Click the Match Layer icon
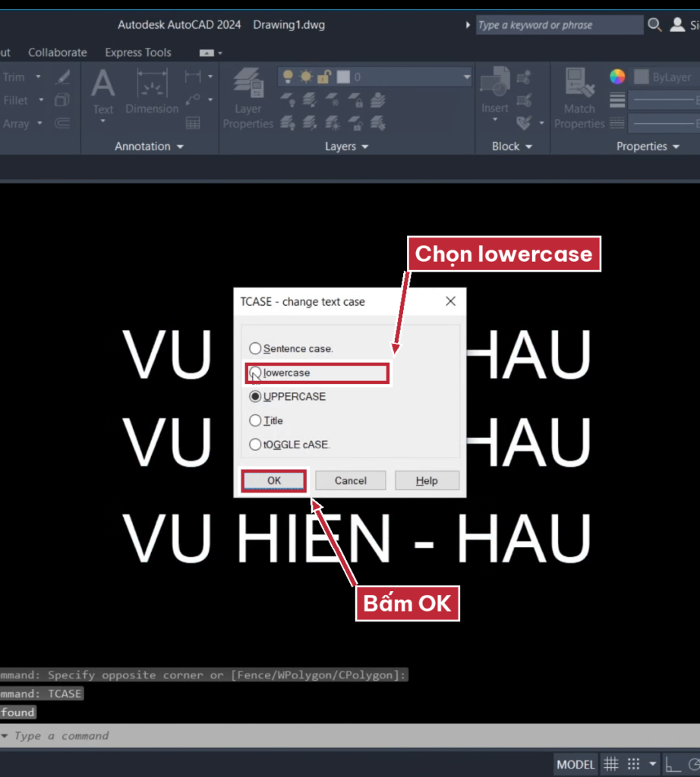Screen dimensions: 700x777 tap(378, 123)
